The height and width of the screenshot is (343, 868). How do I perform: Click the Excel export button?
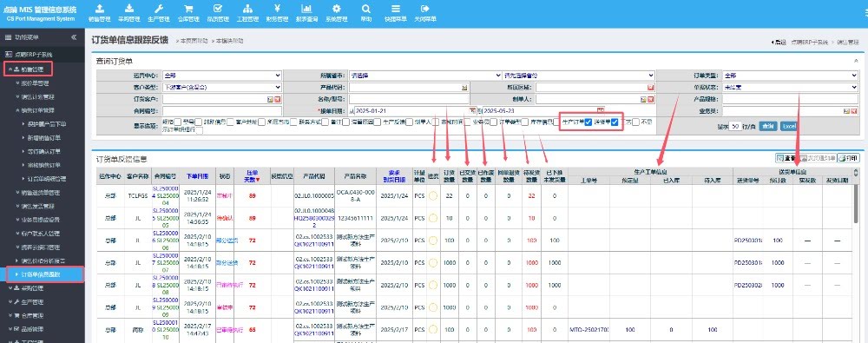(789, 126)
